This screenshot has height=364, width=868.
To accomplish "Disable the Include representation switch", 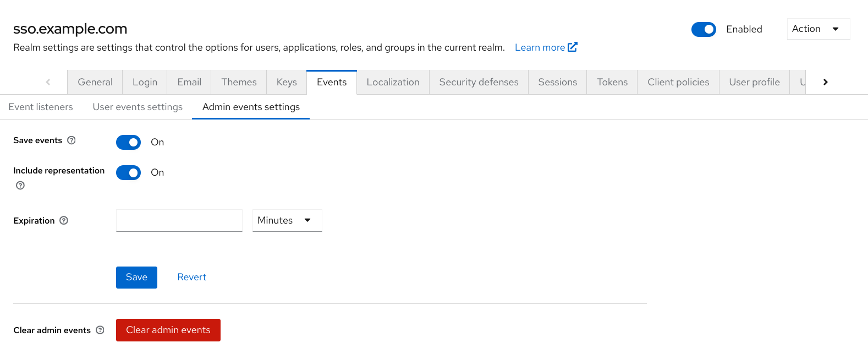I will pos(129,173).
